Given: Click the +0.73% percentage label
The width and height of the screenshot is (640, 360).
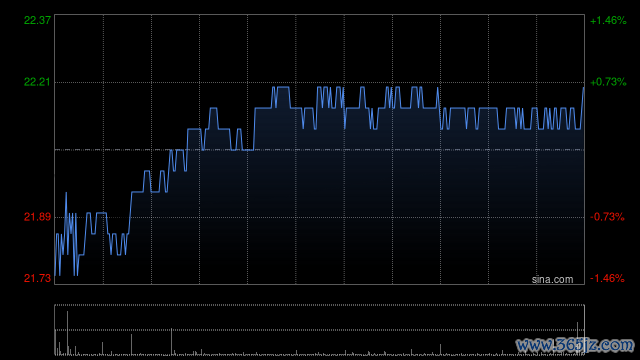Looking at the screenshot, I should tap(608, 82).
